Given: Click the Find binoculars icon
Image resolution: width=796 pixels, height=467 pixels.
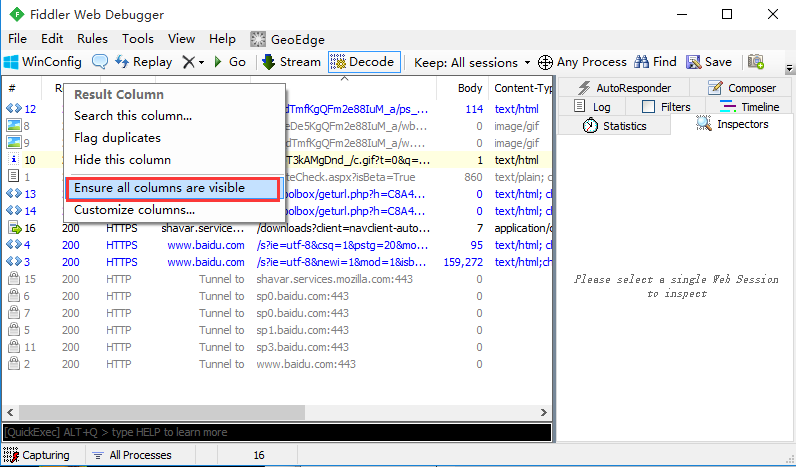Looking at the screenshot, I should pos(642,62).
